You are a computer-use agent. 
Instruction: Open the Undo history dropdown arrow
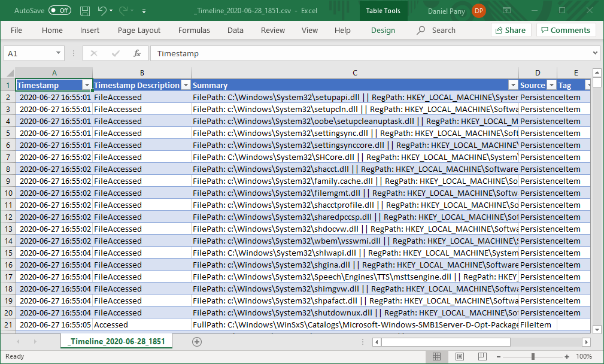pos(111,11)
